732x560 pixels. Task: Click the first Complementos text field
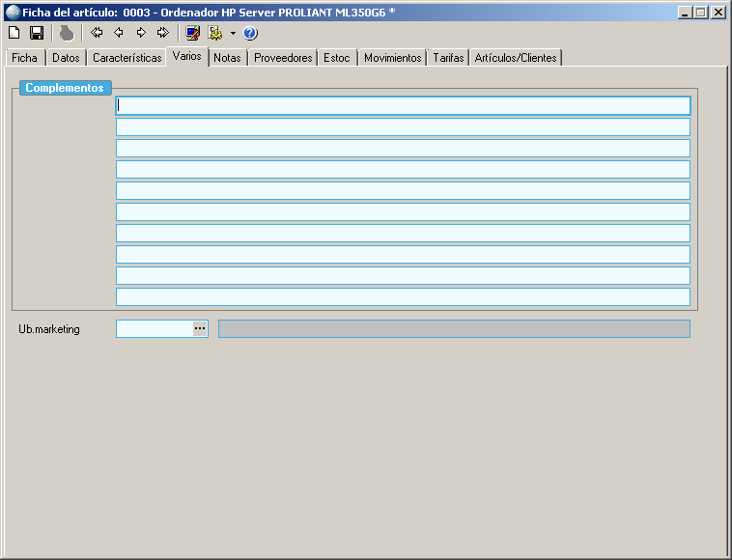[x=403, y=106]
